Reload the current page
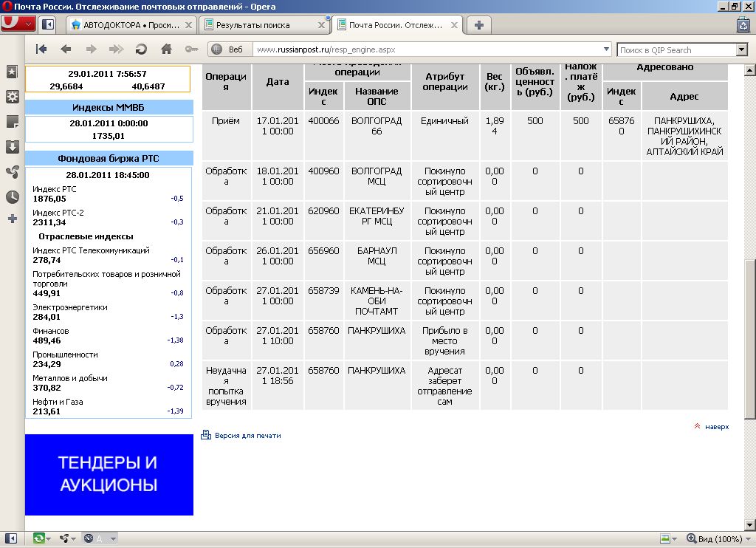Viewport: 756px width, 548px height. (141, 49)
